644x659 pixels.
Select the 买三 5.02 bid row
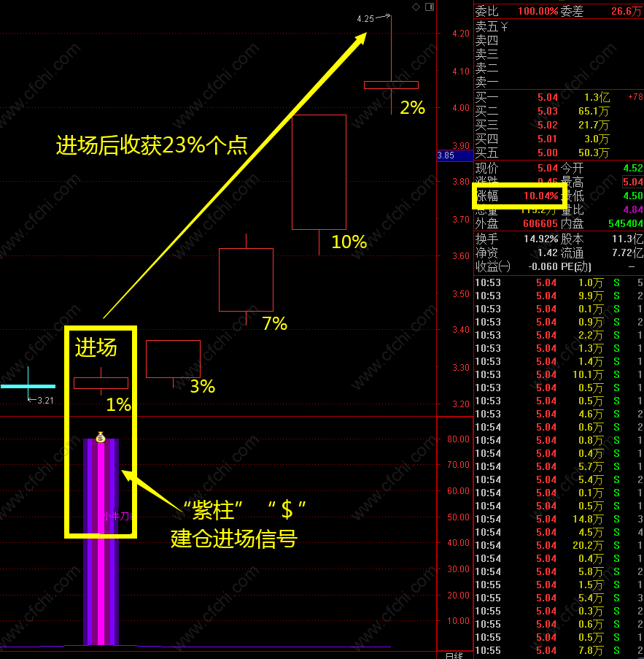click(x=559, y=126)
